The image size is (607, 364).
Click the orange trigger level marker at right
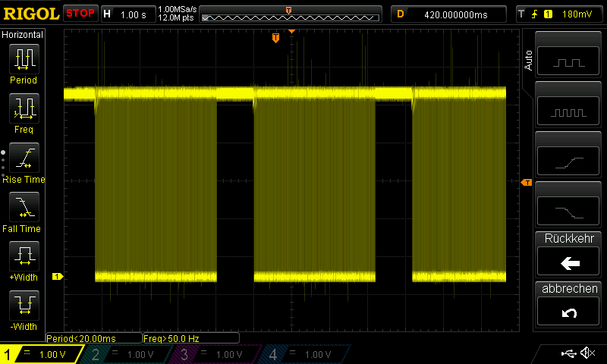tap(527, 182)
